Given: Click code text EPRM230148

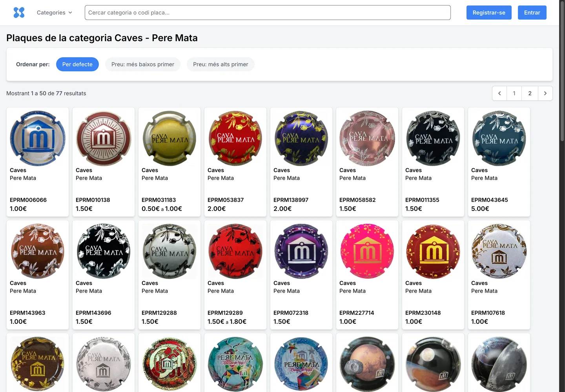Looking at the screenshot, I should click(423, 313).
